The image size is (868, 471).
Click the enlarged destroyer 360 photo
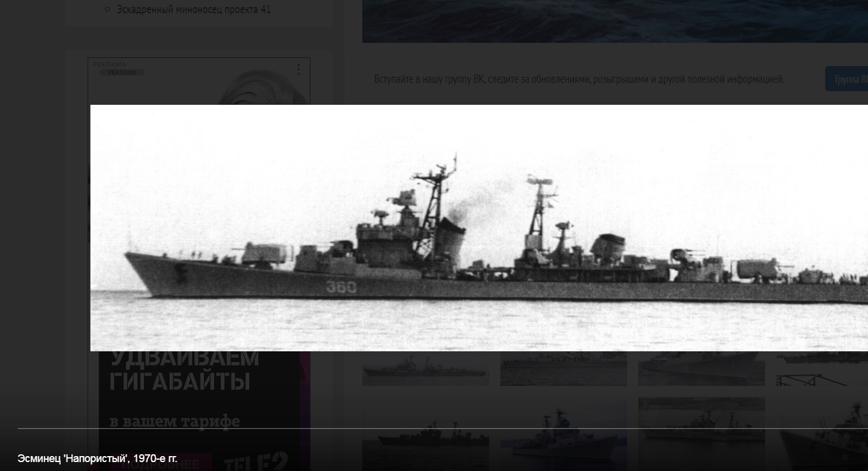(479, 228)
